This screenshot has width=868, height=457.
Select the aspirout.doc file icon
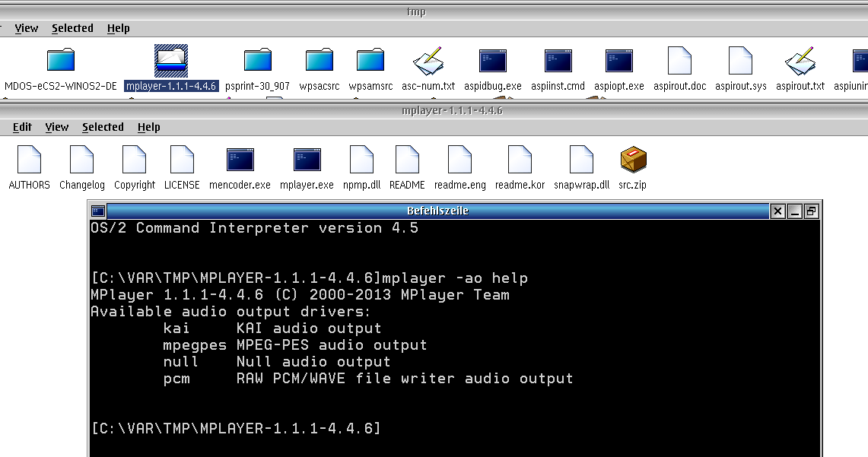click(680, 60)
